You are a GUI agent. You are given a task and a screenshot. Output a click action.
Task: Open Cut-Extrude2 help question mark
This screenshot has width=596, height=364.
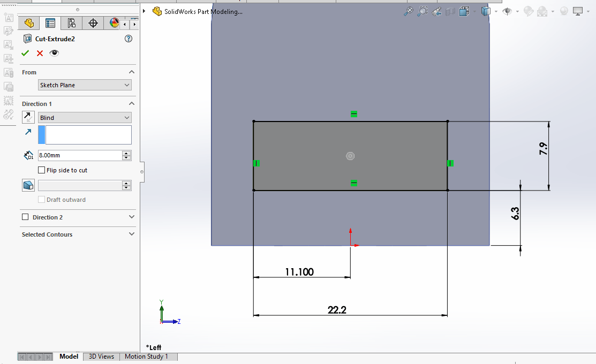pyautogui.click(x=128, y=39)
